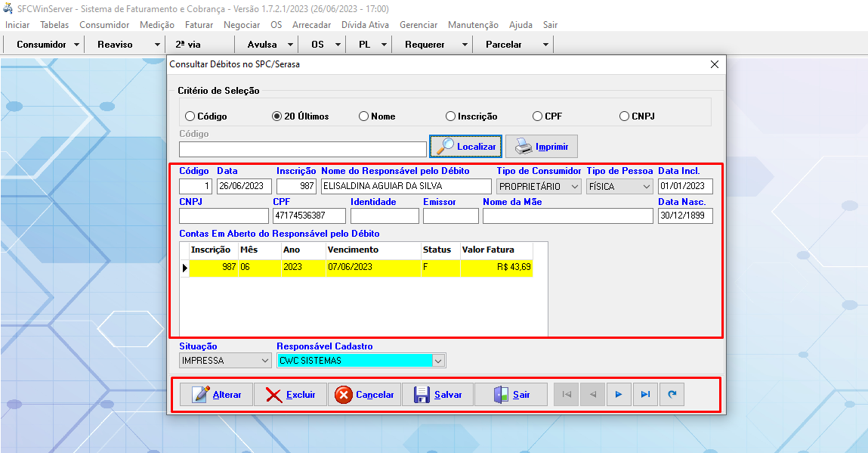Select the Código radio option

pyautogui.click(x=190, y=116)
